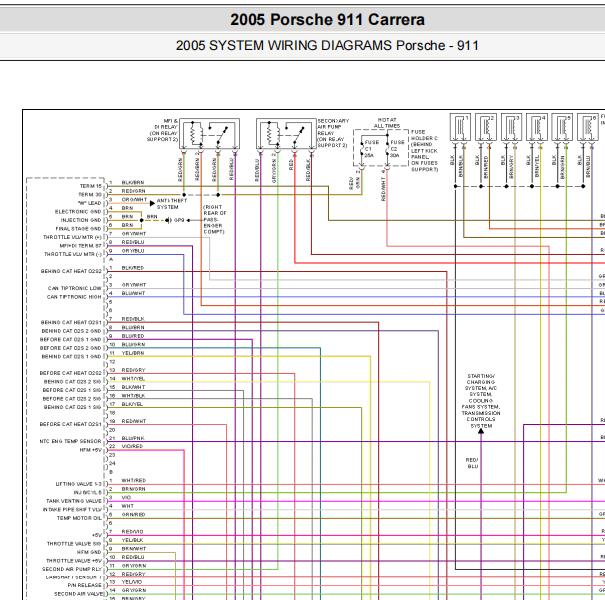Click the 'BLU/PNK' wire color label
The width and height of the screenshot is (605, 600).
(133, 438)
